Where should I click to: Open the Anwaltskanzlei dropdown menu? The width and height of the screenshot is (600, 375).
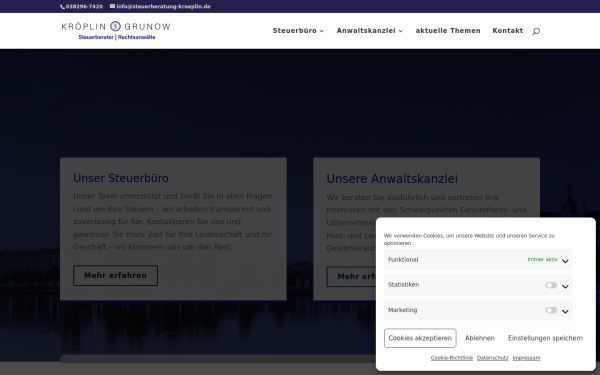[x=369, y=31]
